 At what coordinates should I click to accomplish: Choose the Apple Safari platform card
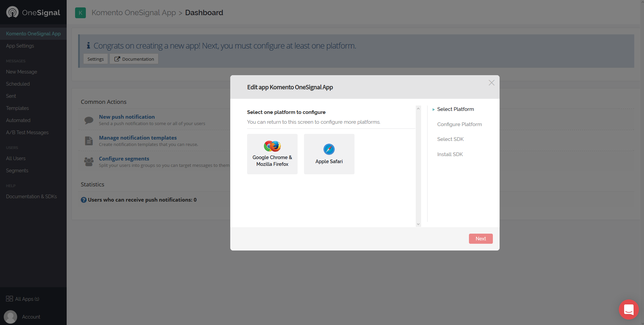(329, 154)
